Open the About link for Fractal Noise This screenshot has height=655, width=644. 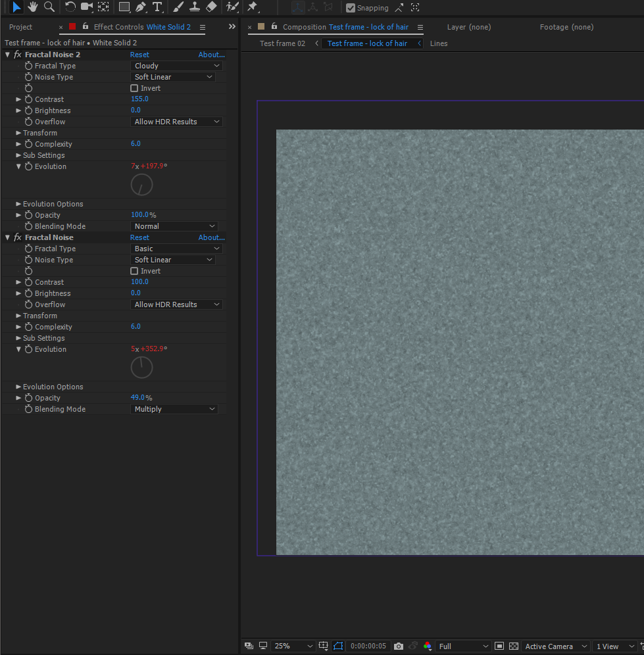point(211,237)
